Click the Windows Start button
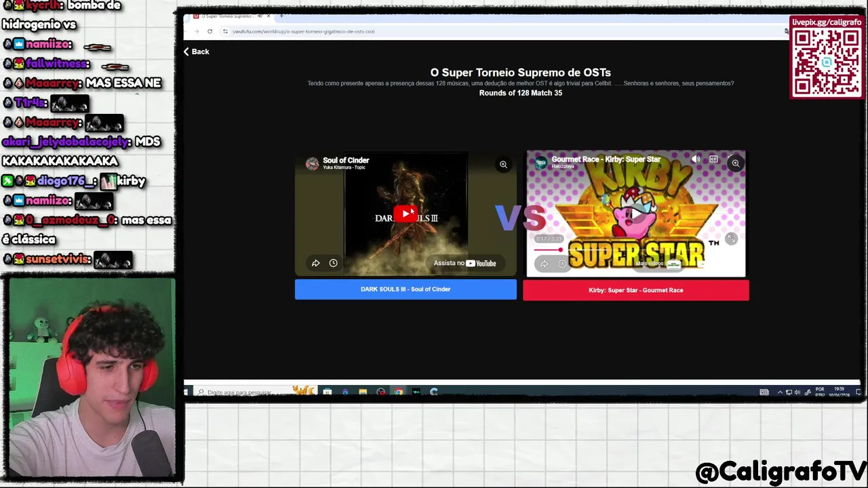 (x=186, y=392)
